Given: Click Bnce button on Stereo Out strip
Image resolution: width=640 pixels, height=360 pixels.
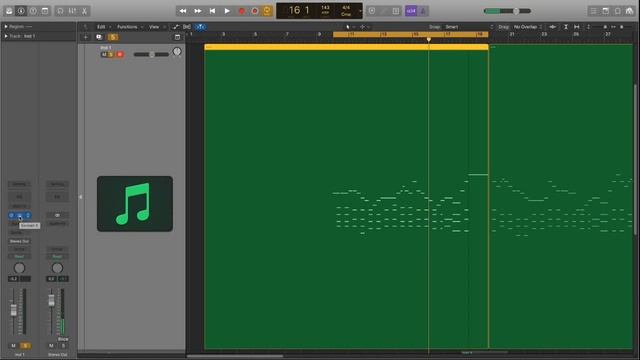Looking at the screenshot, I should point(63,339).
